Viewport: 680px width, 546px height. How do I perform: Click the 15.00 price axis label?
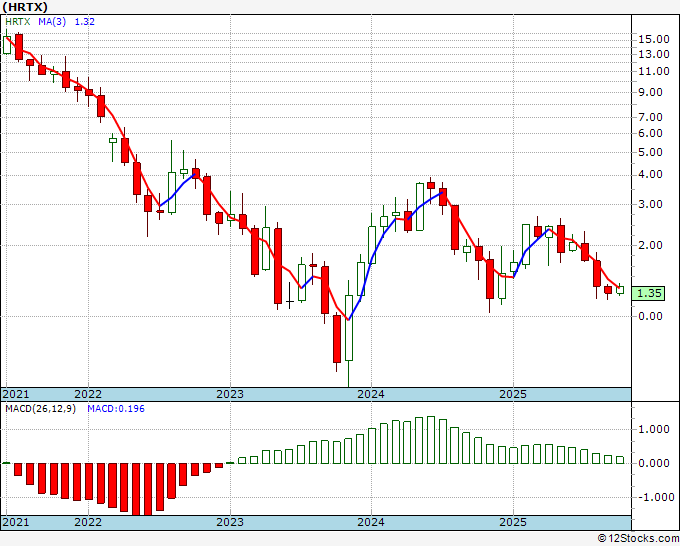click(654, 39)
